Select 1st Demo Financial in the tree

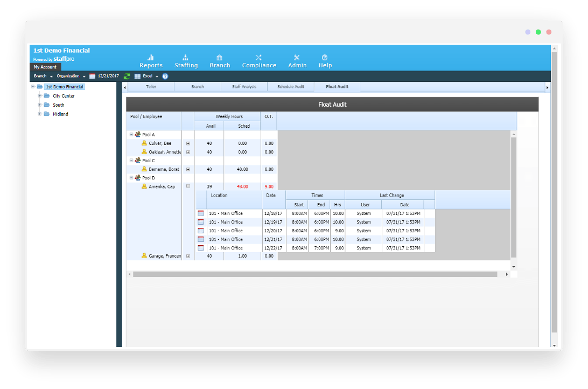pyautogui.click(x=64, y=87)
